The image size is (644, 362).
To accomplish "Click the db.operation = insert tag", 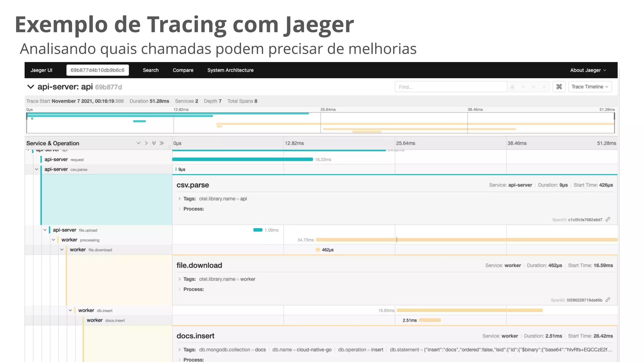I will (361, 349).
